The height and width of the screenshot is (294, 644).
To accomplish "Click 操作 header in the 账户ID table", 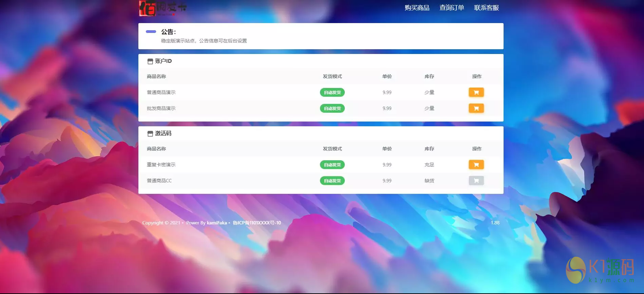I will point(477,76).
